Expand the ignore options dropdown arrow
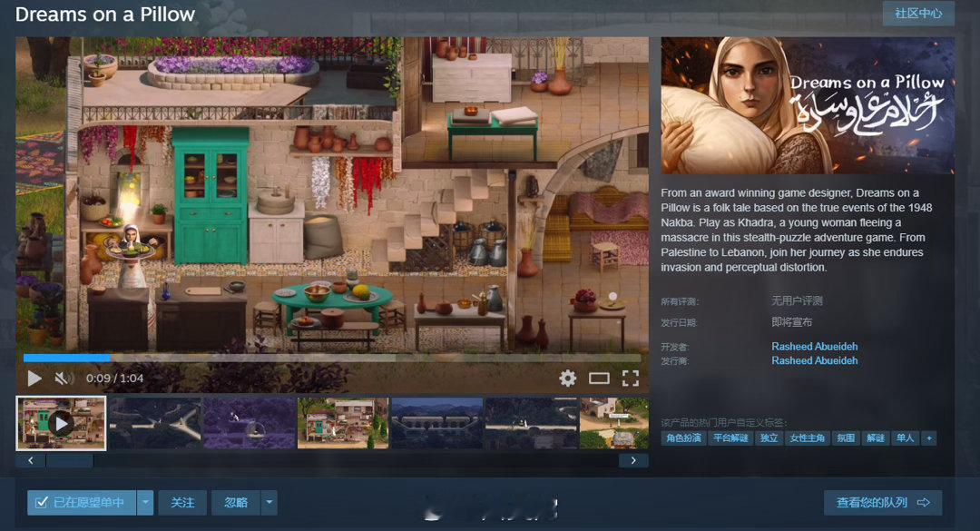The height and width of the screenshot is (531, 980). (x=269, y=502)
